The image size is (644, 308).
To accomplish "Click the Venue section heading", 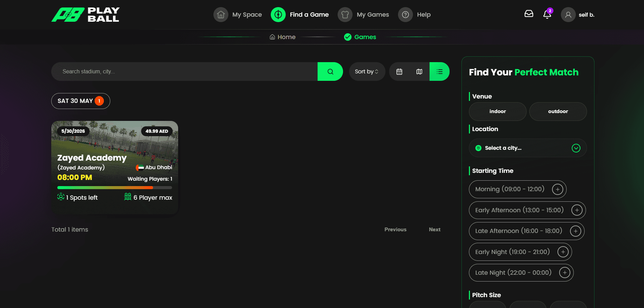I will point(482,96).
